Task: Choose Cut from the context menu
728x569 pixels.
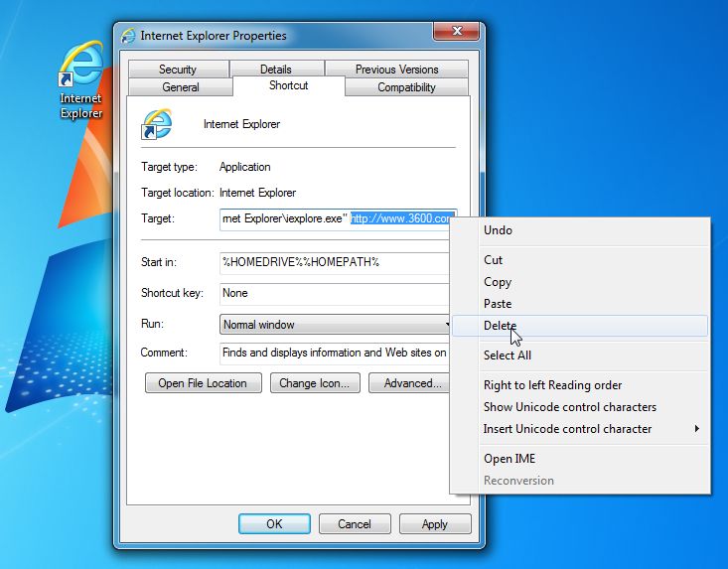Action: pyautogui.click(x=580, y=260)
